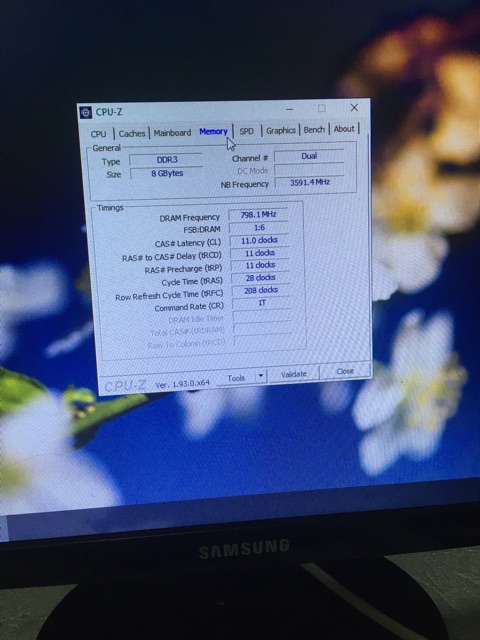This screenshot has width=480, height=640.
Task: Click the Tools button
Action: pyautogui.click(x=236, y=378)
